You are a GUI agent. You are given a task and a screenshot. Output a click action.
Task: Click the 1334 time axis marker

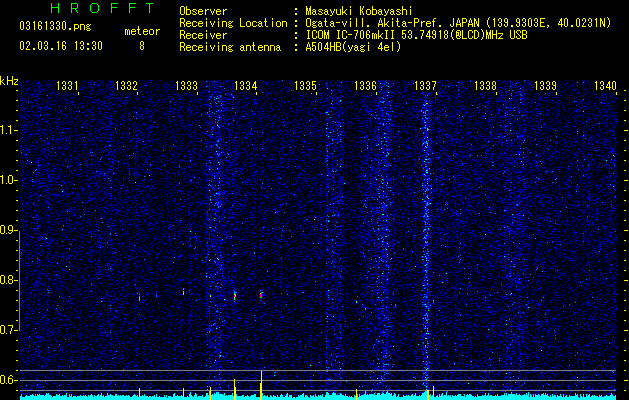click(x=246, y=85)
